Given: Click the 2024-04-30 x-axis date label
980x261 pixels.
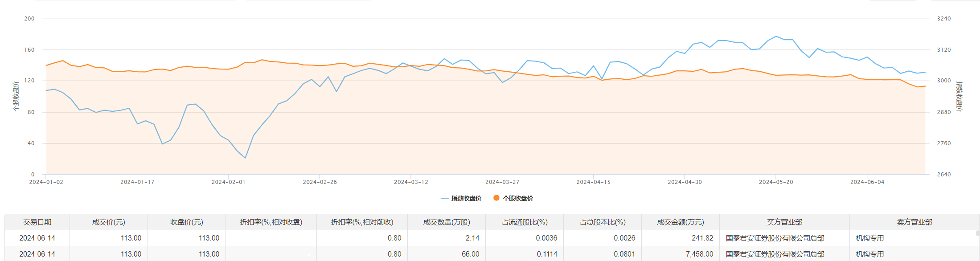Looking at the screenshot, I should coord(685,182).
